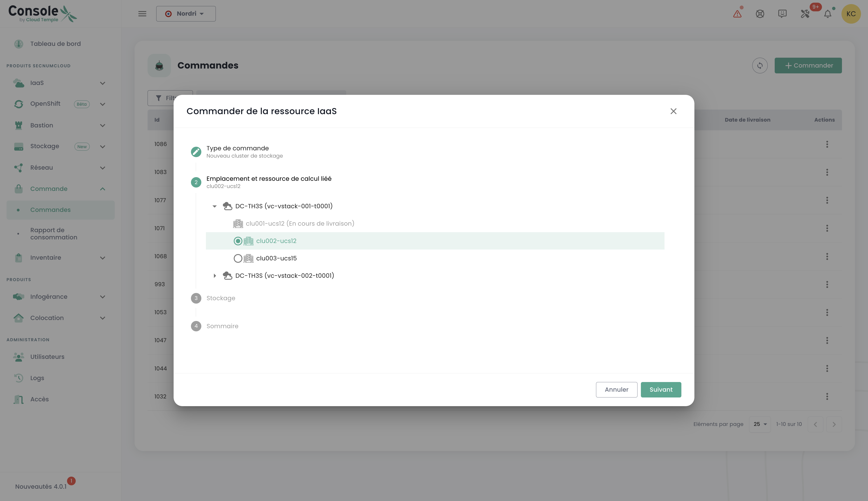
Task: Open the support lifebuoy icon
Action: (760, 14)
